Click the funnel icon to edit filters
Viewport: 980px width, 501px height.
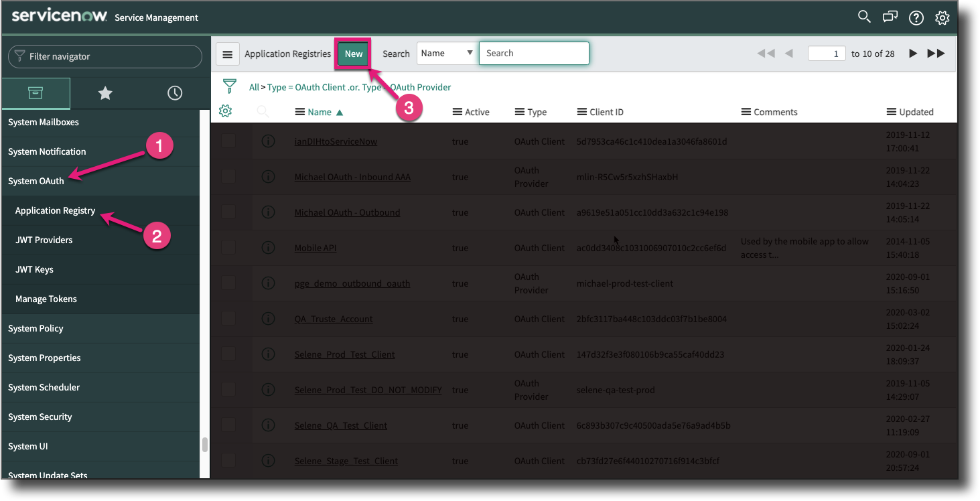230,86
